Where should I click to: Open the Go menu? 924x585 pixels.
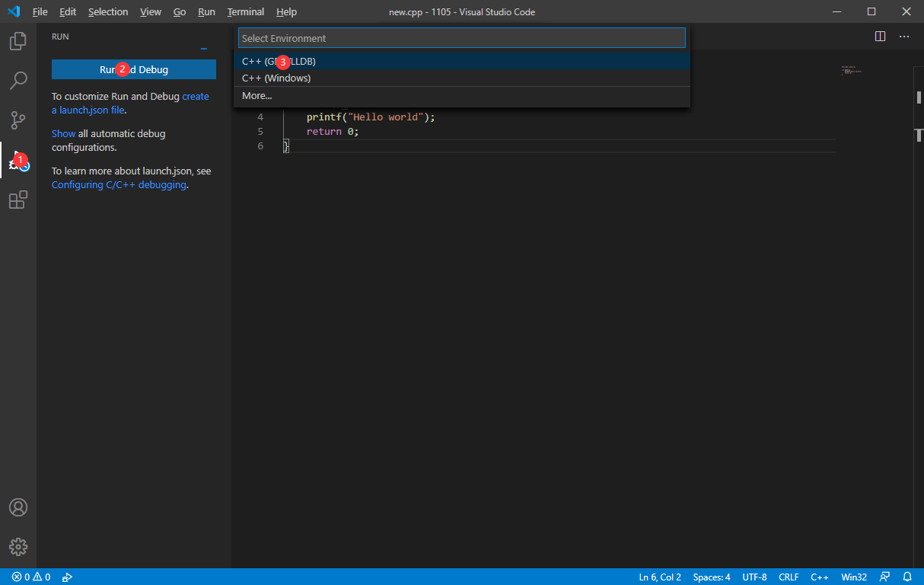click(180, 11)
